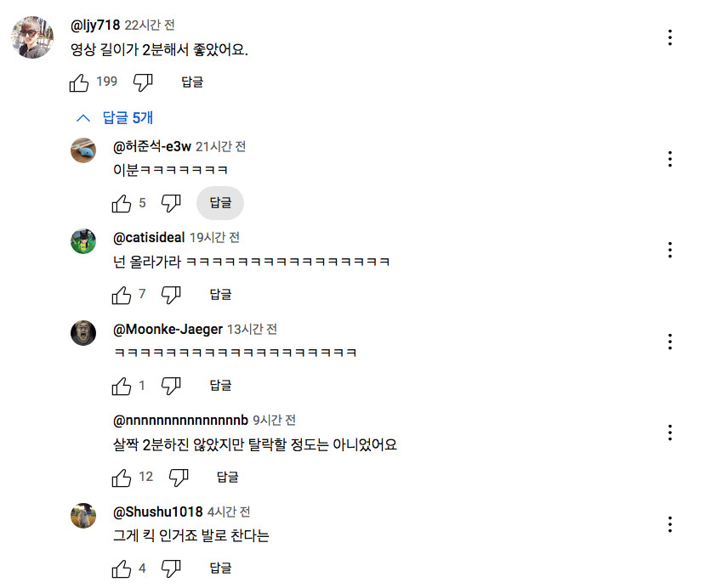
Task: Dislike the comment by @ljy718
Action: pos(143,82)
